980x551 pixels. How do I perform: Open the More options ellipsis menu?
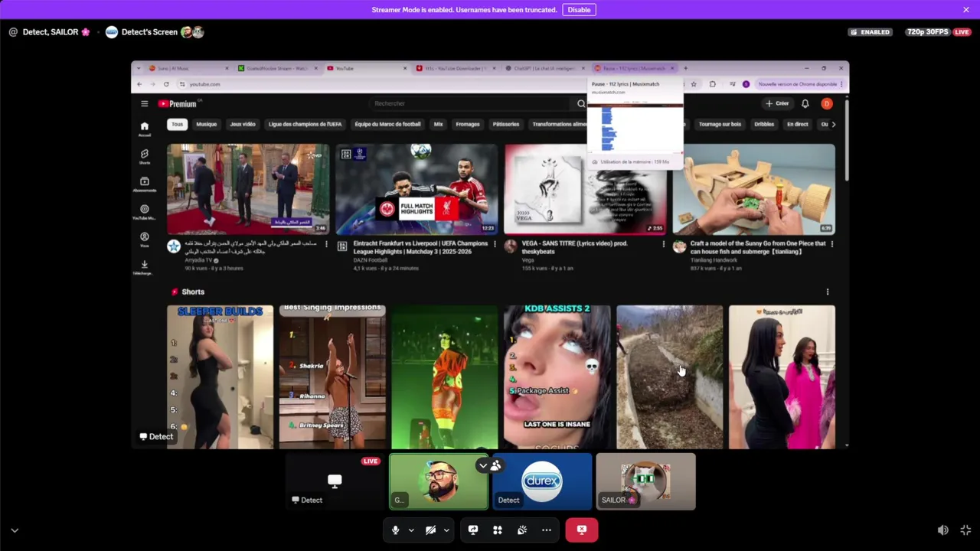547,530
